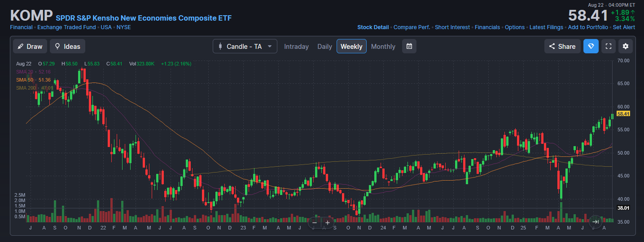The width and height of the screenshot is (644, 242).
Task: Open the Short Interest link
Action: (452, 27)
